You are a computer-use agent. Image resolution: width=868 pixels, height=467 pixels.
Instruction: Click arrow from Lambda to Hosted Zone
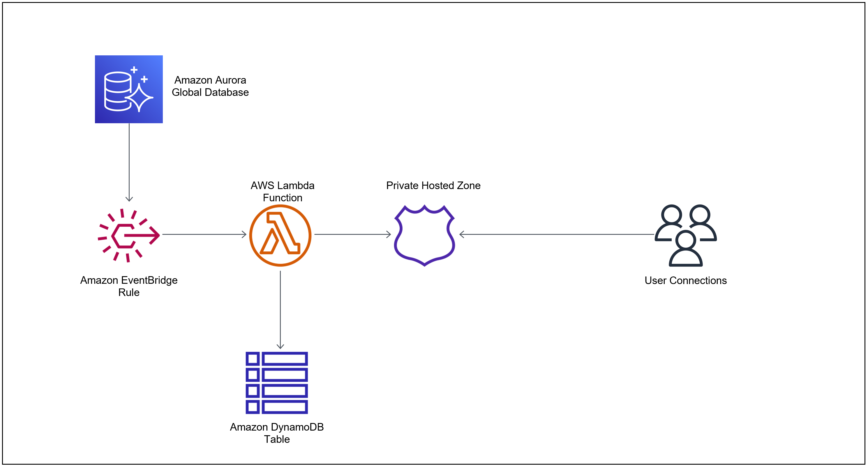pos(352,234)
